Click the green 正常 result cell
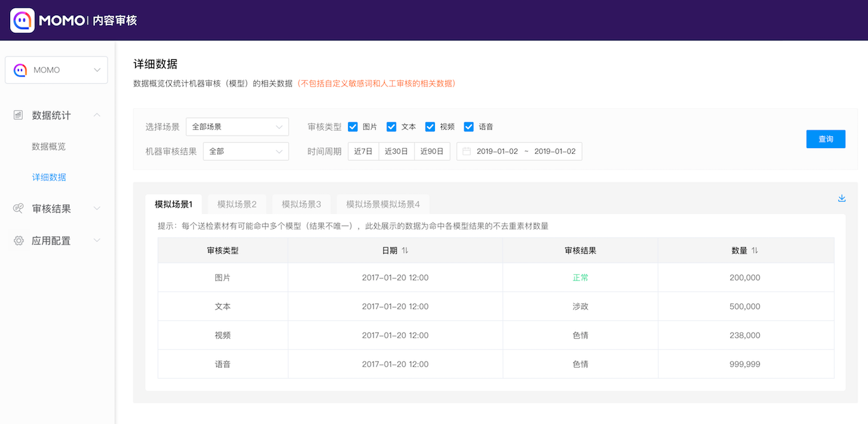Screen dimensions: 868x424 [580, 277]
